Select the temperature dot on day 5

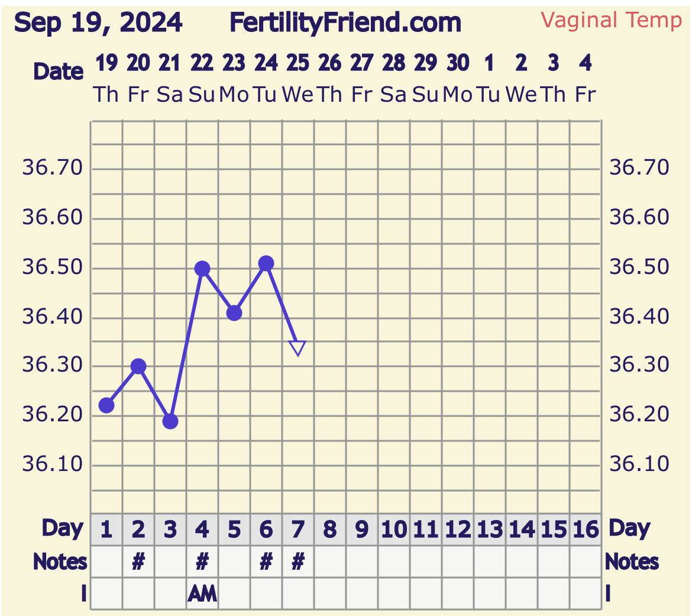tap(234, 313)
